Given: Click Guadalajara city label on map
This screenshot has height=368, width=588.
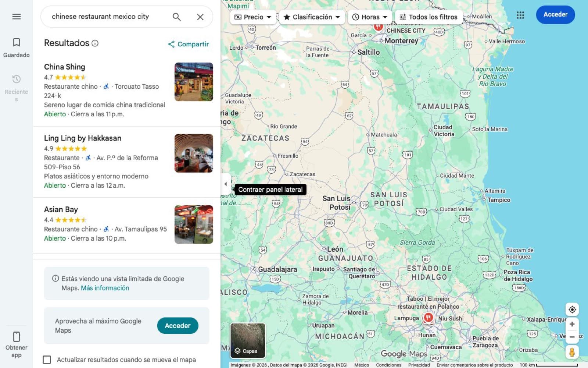Looking at the screenshot, I should [277, 269].
